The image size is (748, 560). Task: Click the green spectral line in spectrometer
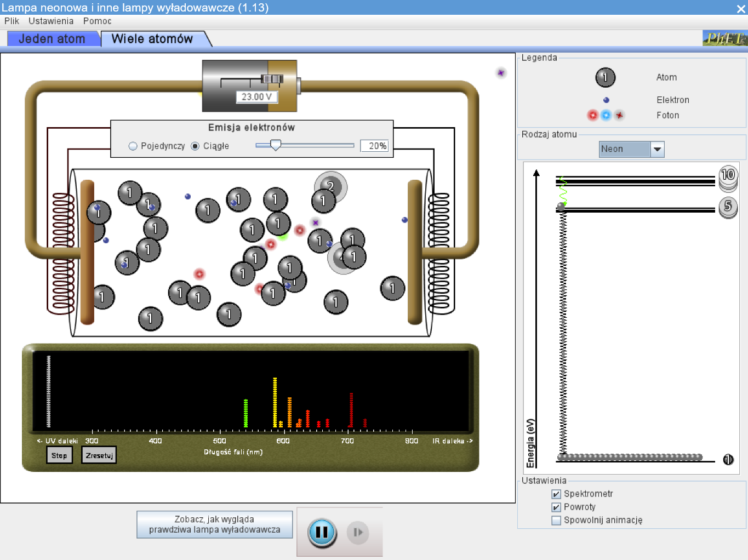(245, 413)
